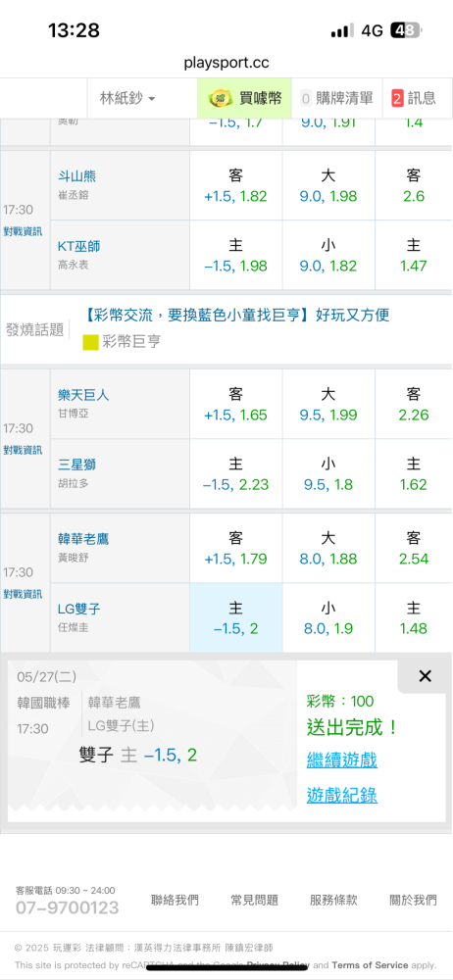This screenshot has width=453, height=980.
Task: Open 常見問題 footer item
Action: [x=254, y=900]
